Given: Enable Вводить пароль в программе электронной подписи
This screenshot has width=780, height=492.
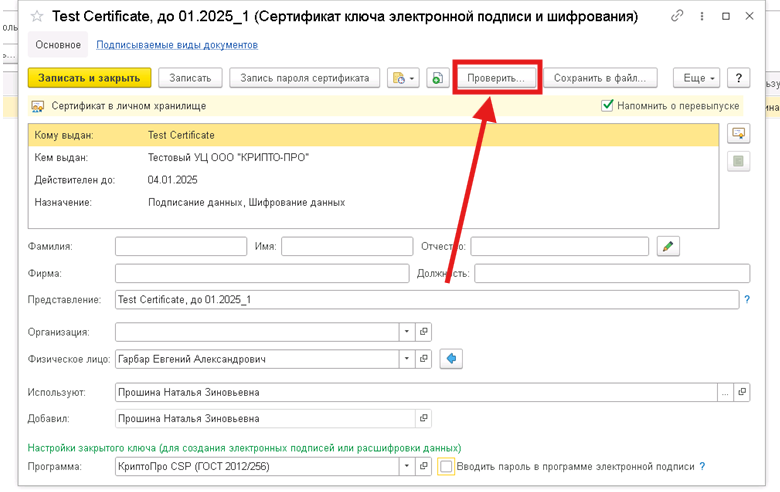Looking at the screenshot, I should [446, 467].
